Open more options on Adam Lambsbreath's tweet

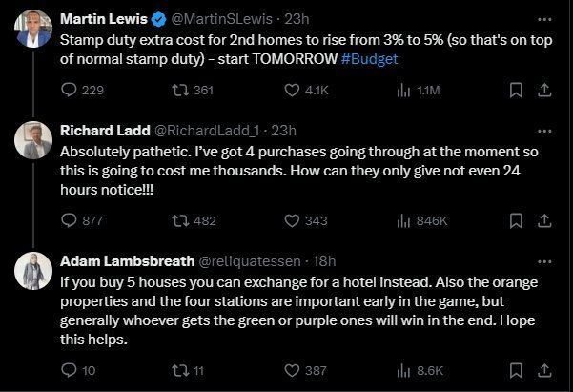coord(544,262)
